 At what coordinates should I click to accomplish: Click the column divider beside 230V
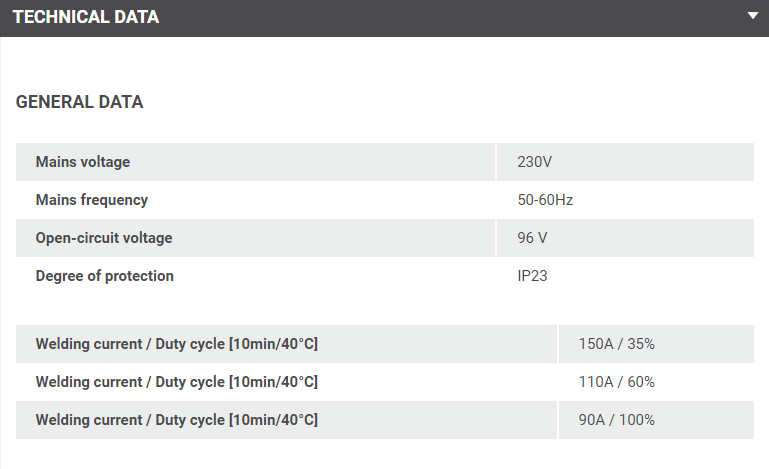[x=497, y=162]
